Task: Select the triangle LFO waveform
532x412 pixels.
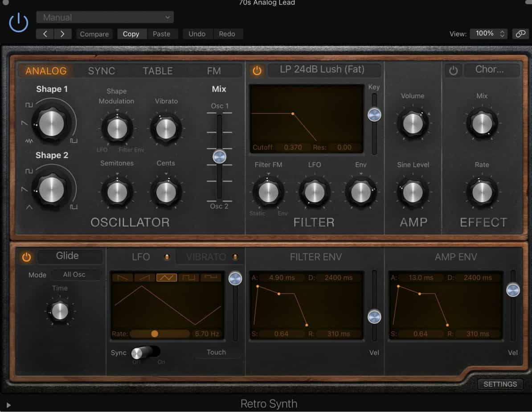Action: [x=166, y=277]
